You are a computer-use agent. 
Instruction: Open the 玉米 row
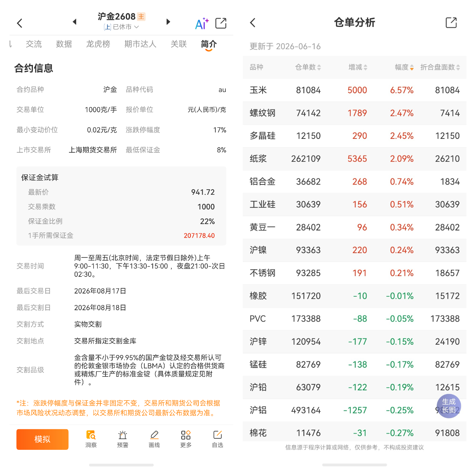[x=355, y=90]
